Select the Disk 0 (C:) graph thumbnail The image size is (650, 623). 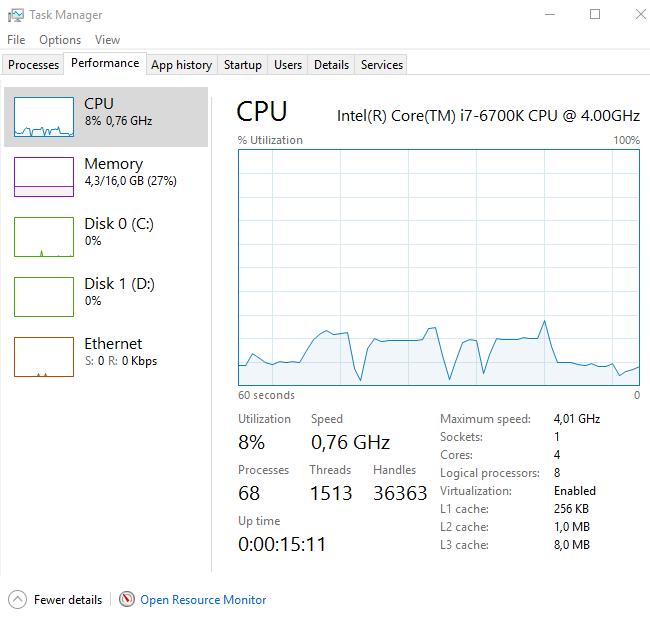44,237
